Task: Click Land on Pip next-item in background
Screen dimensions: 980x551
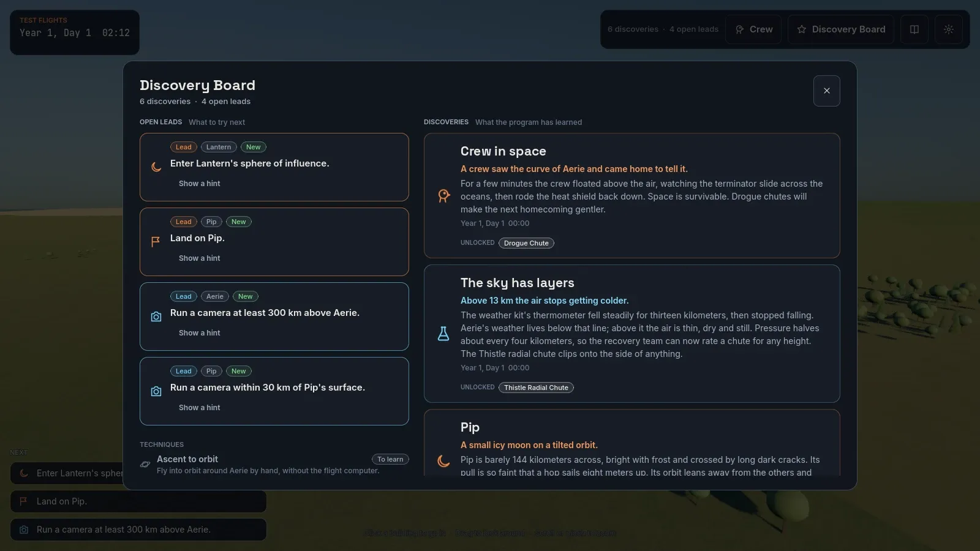Action: click(138, 501)
